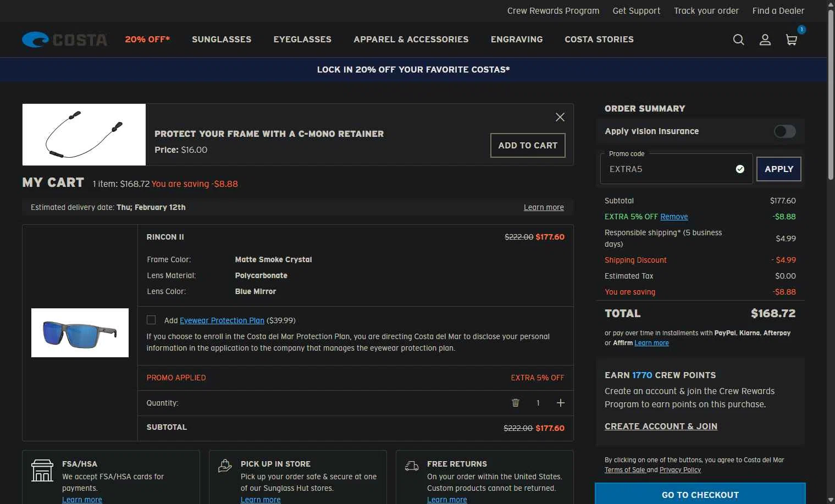
Task: Open the 20% OFF* menu
Action: click(147, 40)
